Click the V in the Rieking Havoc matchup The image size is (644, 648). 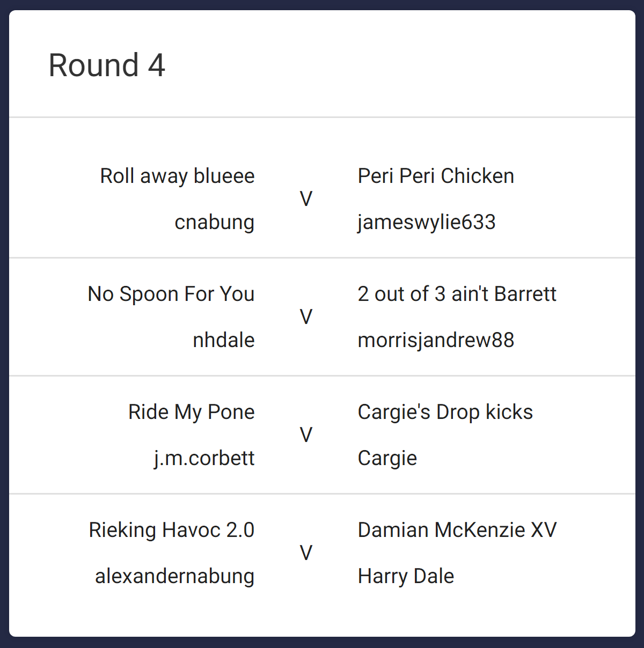coord(306,554)
